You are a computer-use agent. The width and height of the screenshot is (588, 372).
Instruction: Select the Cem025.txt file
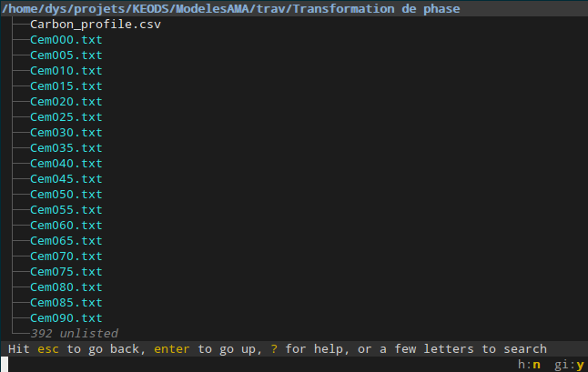66,117
